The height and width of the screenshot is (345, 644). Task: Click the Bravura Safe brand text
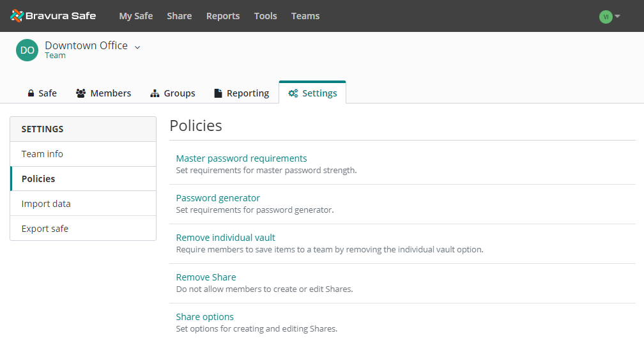coord(60,15)
